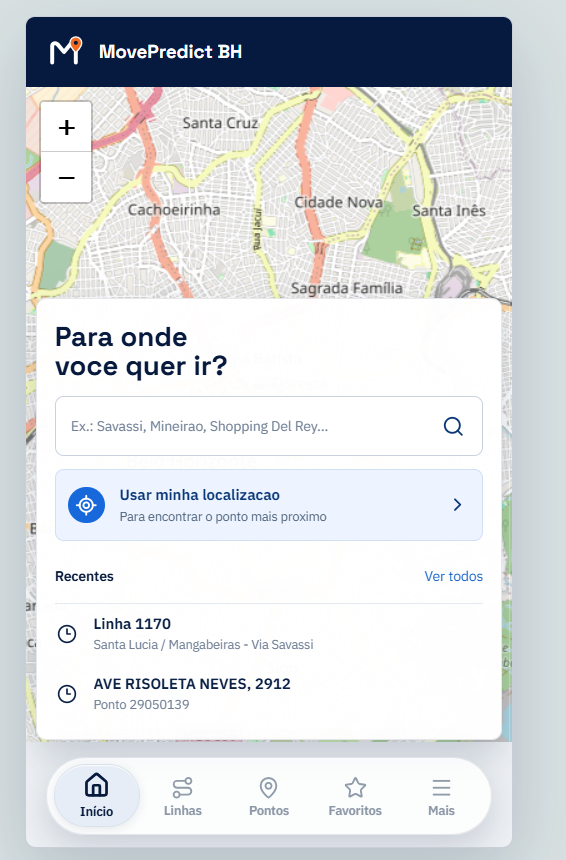Zoom in on the map

coord(66,127)
